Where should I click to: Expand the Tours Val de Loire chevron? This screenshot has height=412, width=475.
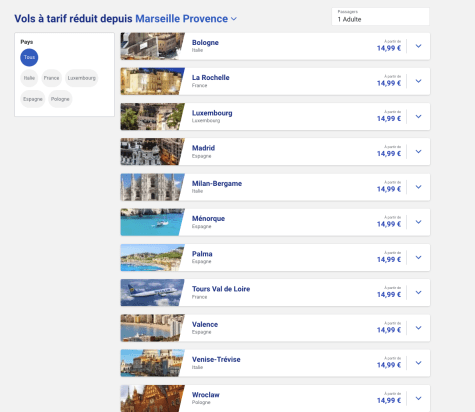click(419, 293)
